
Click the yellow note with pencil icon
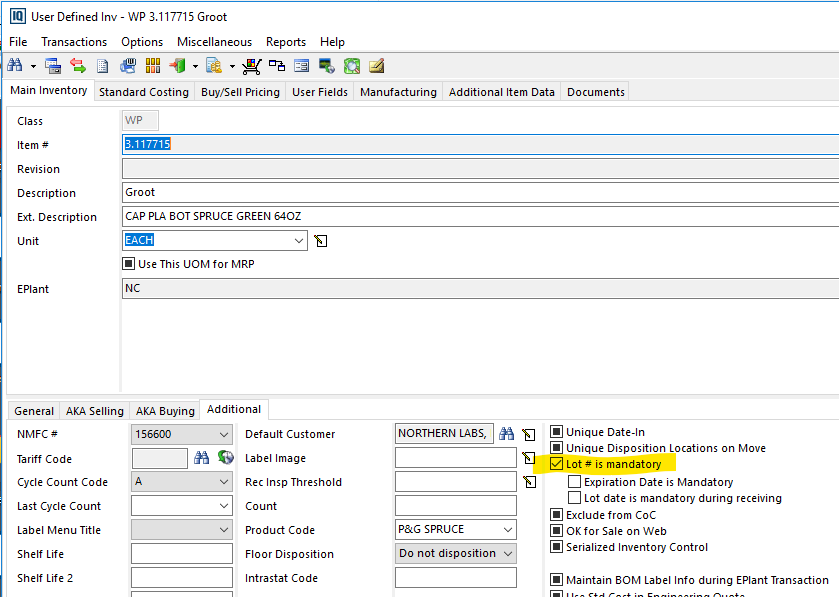point(377,66)
